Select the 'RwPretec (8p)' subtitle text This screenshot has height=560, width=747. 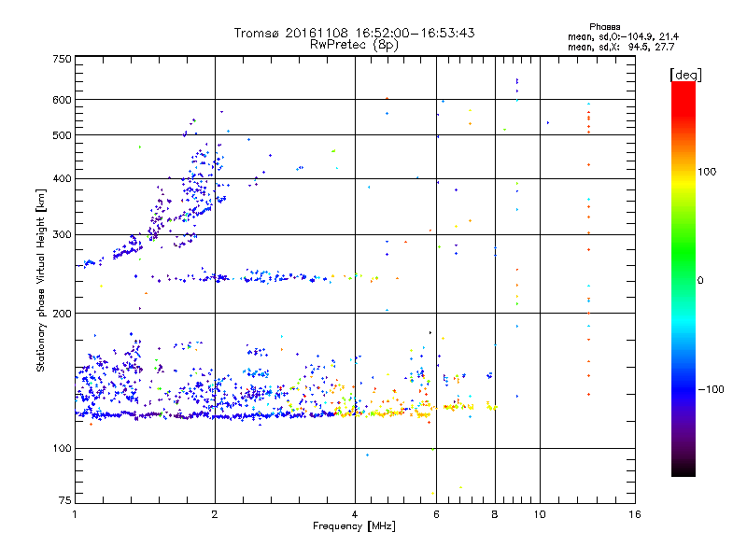pyautogui.click(x=354, y=45)
